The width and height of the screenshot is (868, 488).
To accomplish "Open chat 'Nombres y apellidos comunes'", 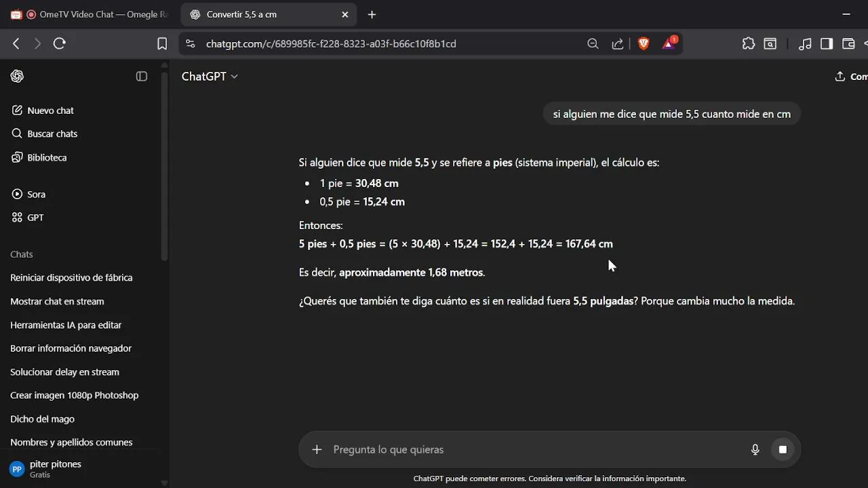I will tap(71, 443).
